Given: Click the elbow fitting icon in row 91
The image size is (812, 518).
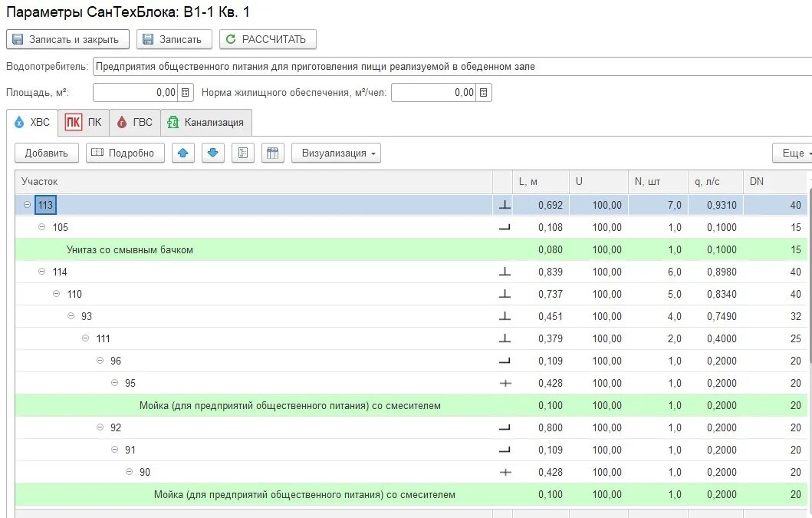Looking at the screenshot, I should [x=505, y=450].
